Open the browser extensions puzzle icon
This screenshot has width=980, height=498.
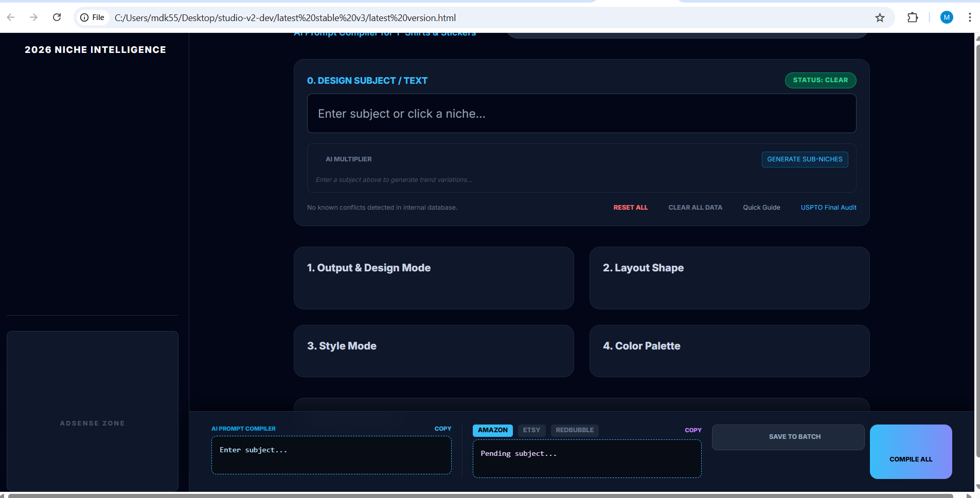point(913,17)
